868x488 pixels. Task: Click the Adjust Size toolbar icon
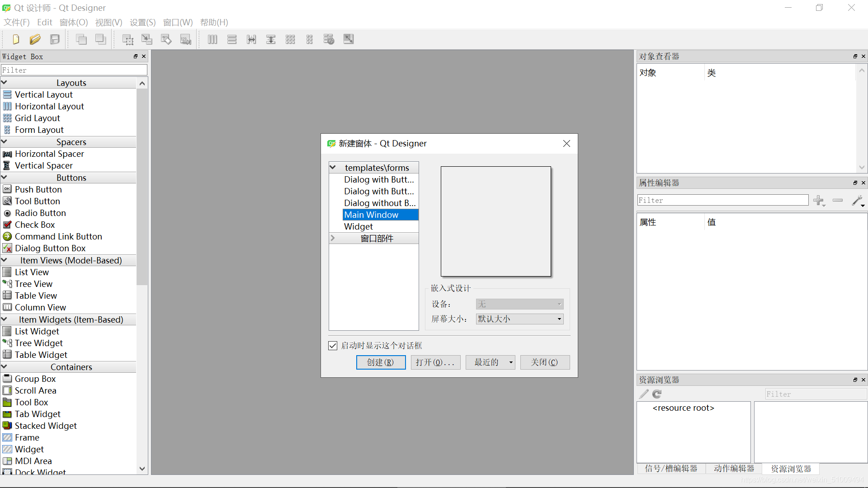tap(349, 39)
